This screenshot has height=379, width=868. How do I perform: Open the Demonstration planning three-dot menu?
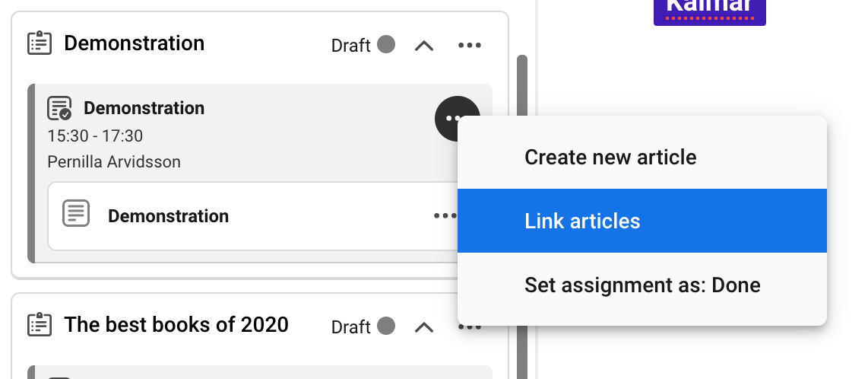pyautogui.click(x=470, y=46)
